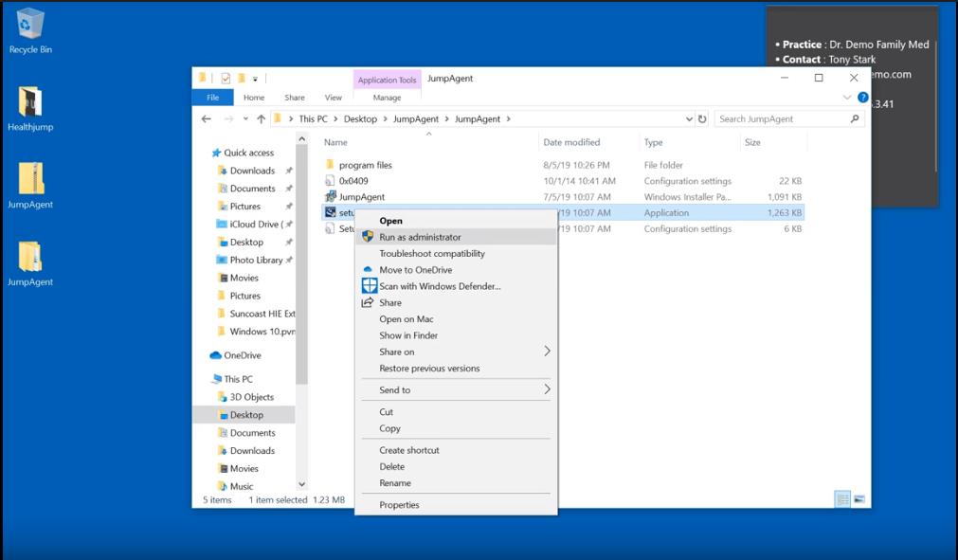Expand the Share on submenu
Viewport: 958px width, 560px height.
click(x=456, y=352)
